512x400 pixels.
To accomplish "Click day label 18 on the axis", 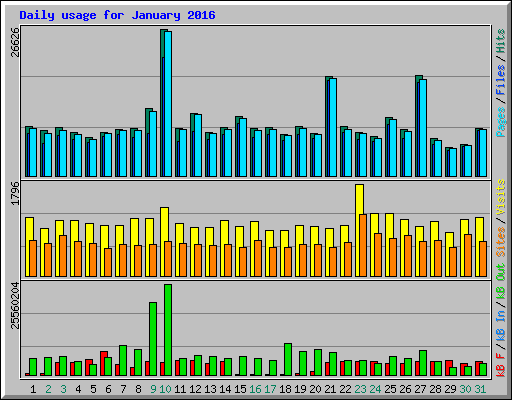I will coord(285,389).
